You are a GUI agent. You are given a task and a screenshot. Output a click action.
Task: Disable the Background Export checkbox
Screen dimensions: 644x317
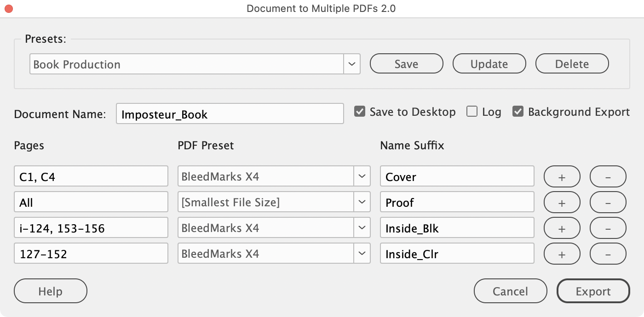(x=518, y=112)
